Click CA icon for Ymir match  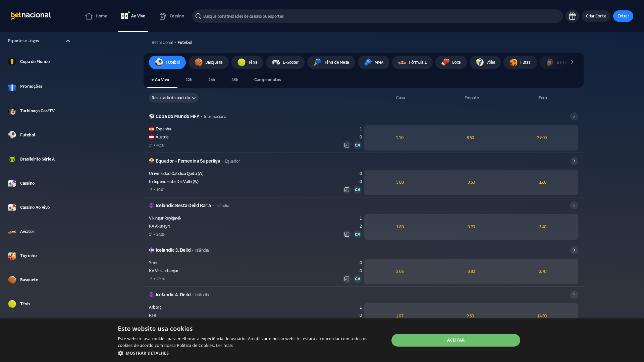[358, 279]
